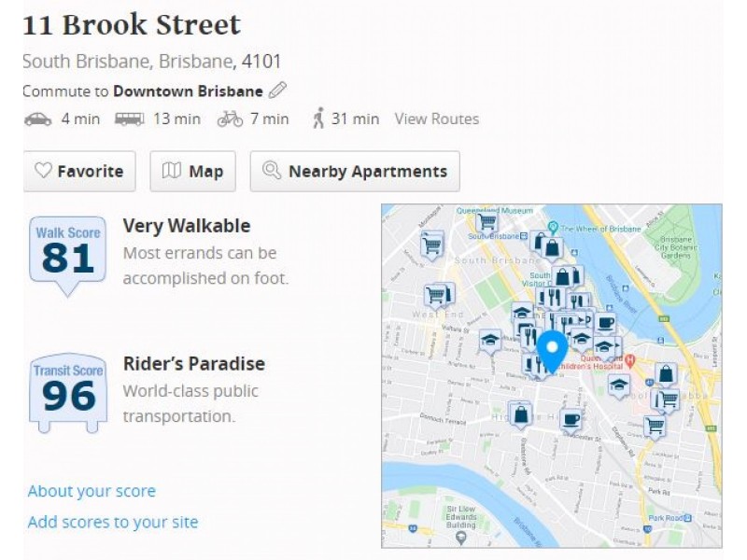Open the grocery cart icon near Queensland Museum
This screenshot has width=747, height=560.
pyautogui.click(x=487, y=223)
